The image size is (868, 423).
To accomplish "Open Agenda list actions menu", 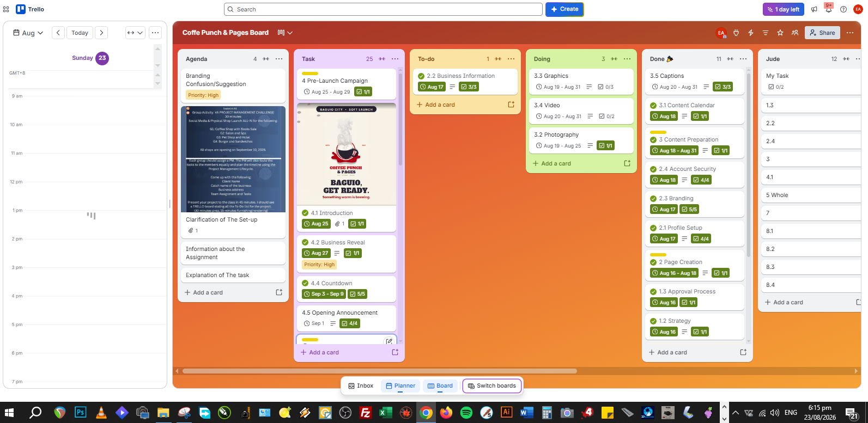I will [x=279, y=59].
